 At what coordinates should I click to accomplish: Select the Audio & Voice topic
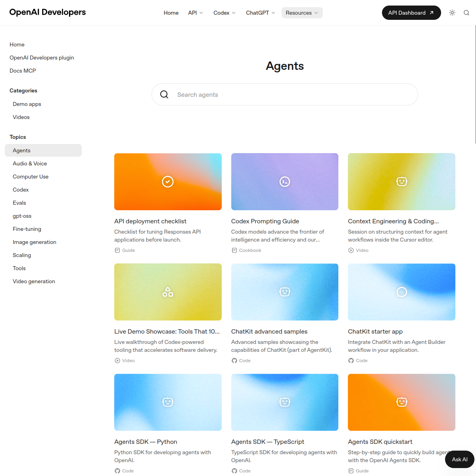pyautogui.click(x=30, y=163)
